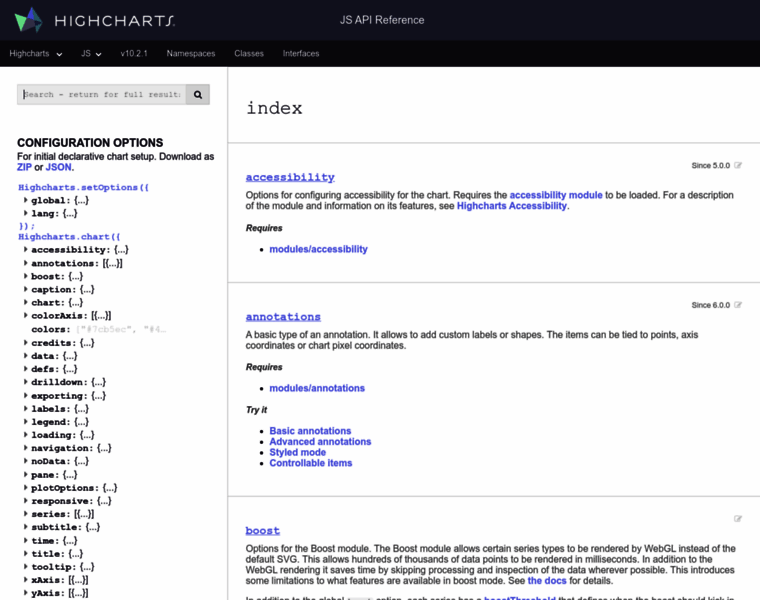Download configuration options as ZIP
The image size is (760, 600).
coord(24,167)
